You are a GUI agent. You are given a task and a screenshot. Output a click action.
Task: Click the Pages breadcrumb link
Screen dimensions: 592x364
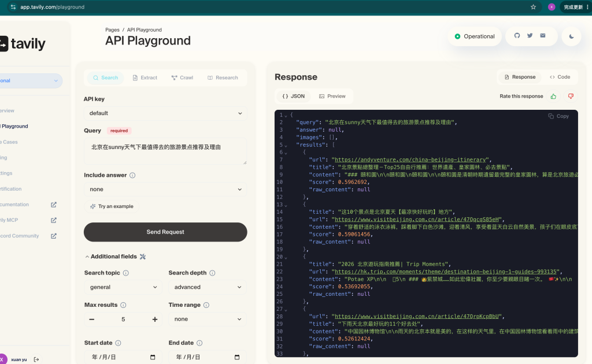[112, 30]
